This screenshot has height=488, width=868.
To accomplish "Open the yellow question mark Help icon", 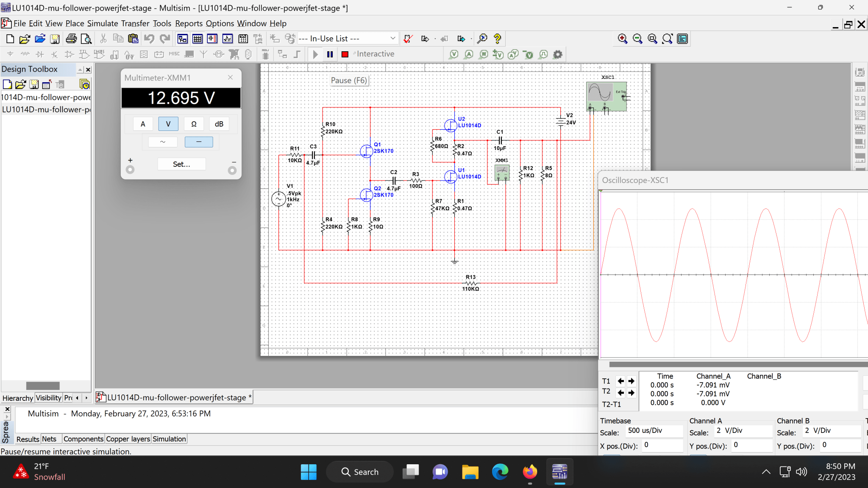I will (497, 39).
